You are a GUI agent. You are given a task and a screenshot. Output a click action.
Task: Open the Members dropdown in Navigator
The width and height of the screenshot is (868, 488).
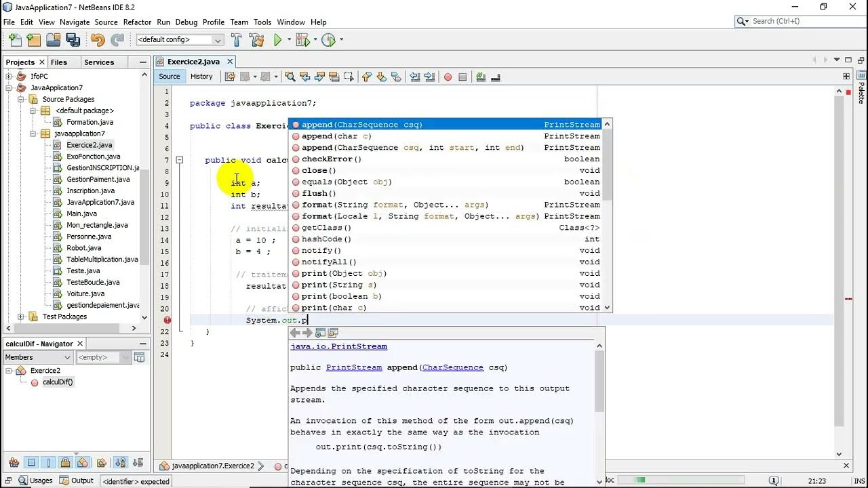pos(38,357)
